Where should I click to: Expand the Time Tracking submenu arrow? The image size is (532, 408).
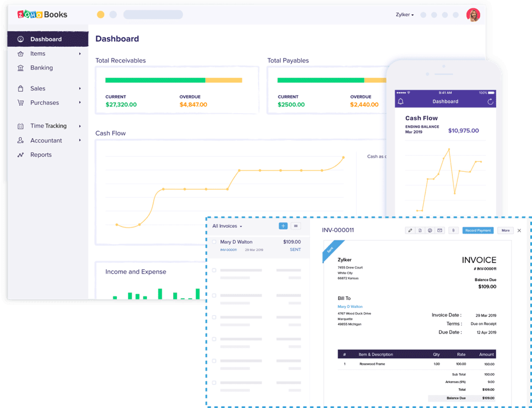click(x=80, y=126)
